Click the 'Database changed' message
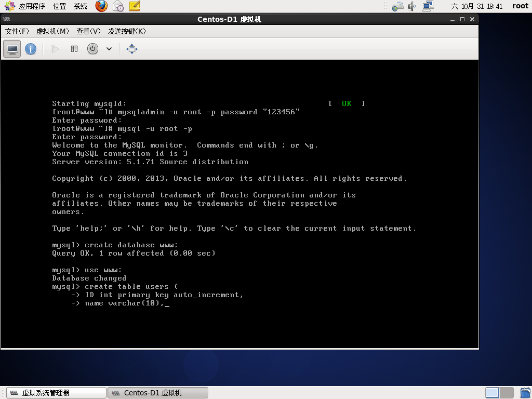The width and height of the screenshot is (532, 399). [x=89, y=278]
